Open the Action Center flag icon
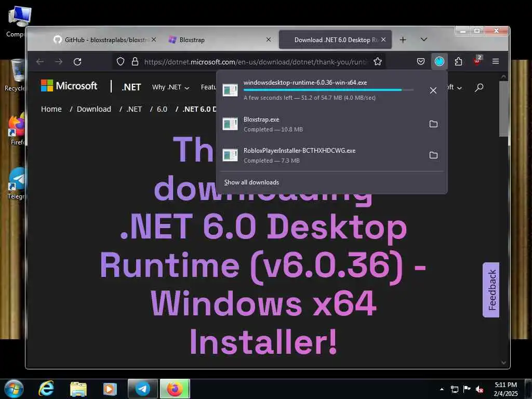The width and height of the screenshot is (532, 399). point(467,389)
